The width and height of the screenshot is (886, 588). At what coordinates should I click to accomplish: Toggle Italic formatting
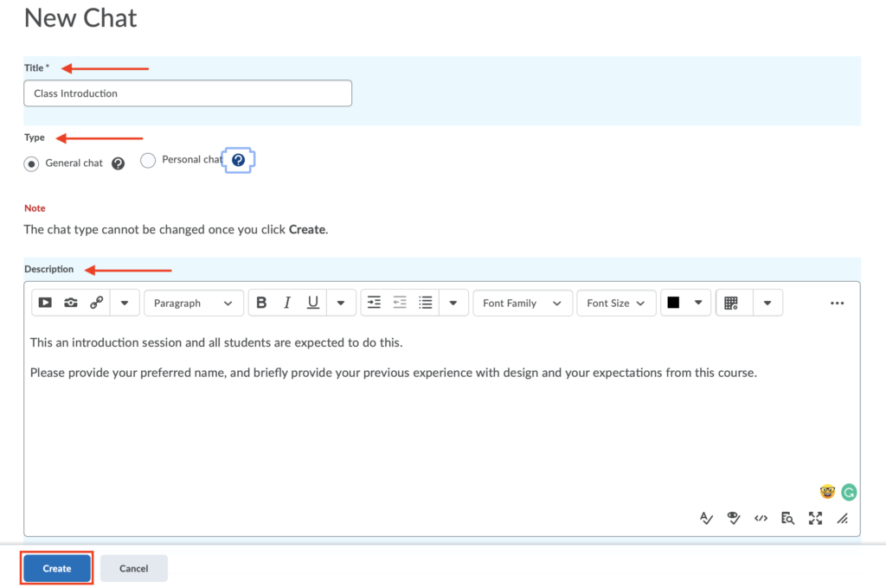click(x=287, y=303)
